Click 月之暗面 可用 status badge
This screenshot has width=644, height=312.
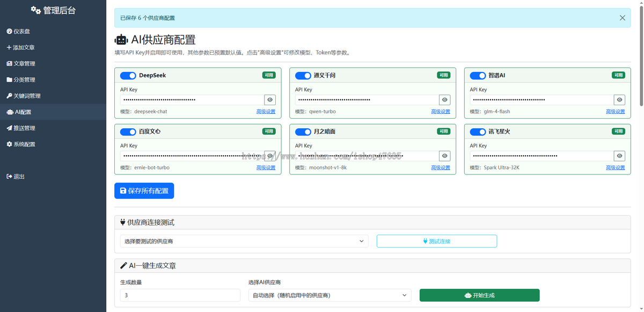pos(444,131)
